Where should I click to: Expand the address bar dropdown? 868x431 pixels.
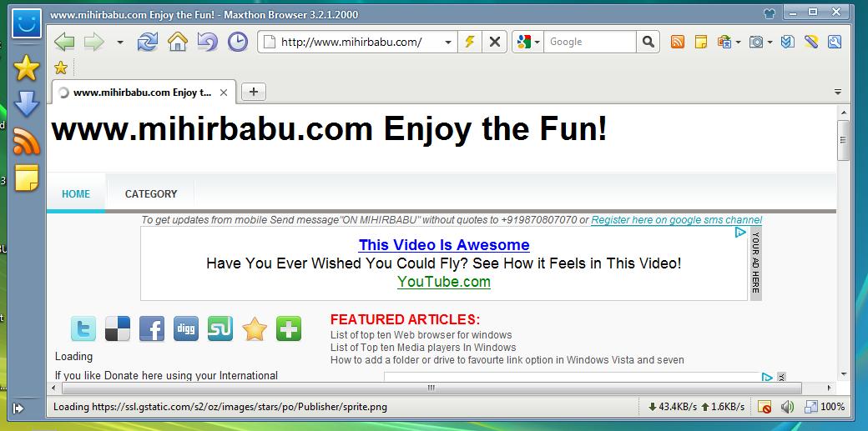pos(448,42)
